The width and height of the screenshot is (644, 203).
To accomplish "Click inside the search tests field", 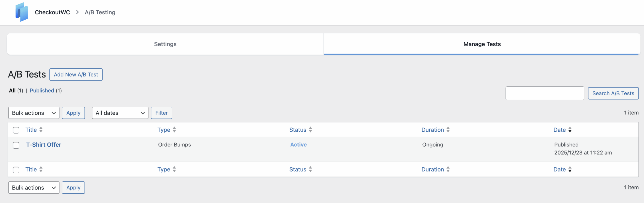I will (x=545, y=93).
